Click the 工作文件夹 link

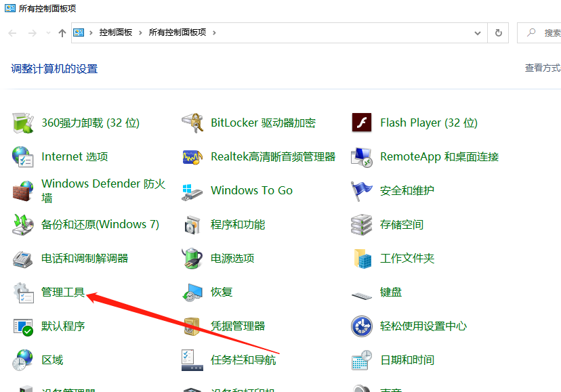point(407,258)
